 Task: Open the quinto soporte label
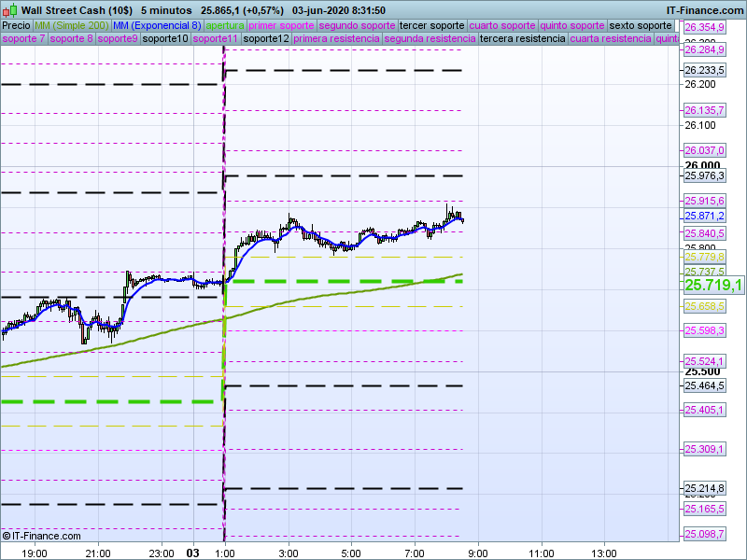[x=572, y=25]
